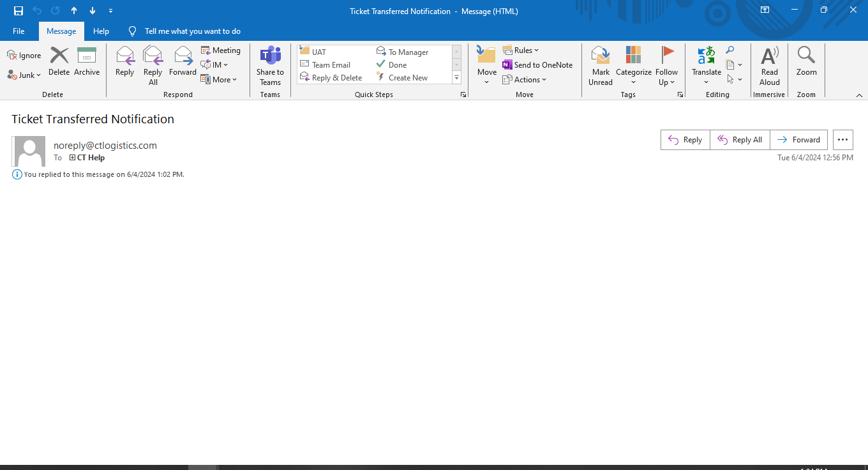The height and width of the screenshot is (470, 868).
Task: Expand the Quick Steps gallery
Action: pos(457,78)
